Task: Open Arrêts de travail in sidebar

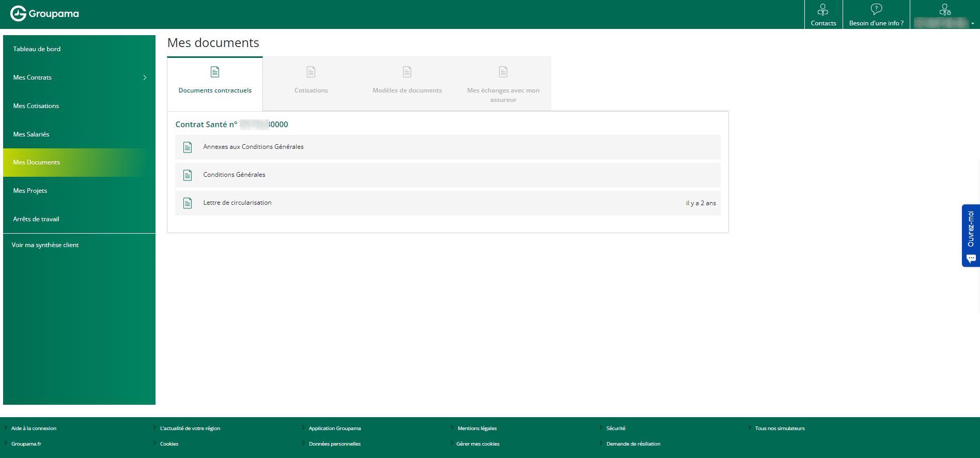Action: point(79,219)
